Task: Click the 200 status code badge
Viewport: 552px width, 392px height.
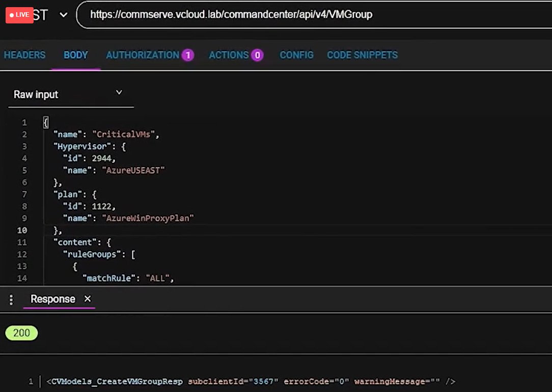Action: tap(21, 333)
